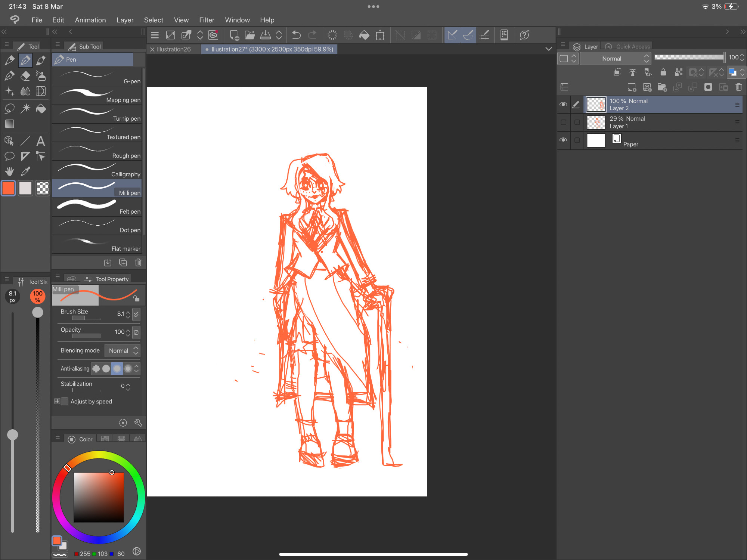Image resolution: width=747 pixels, height=560 pixels.
Task: Open brush Blending mode dropdown
Action: tap(122, 350)
